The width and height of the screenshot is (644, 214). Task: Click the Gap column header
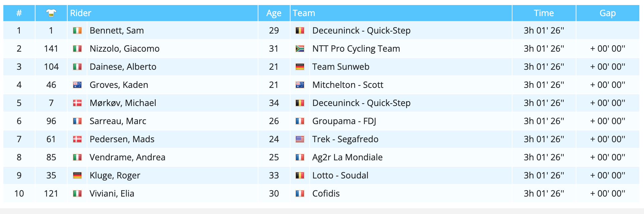[x=607, y=13]
